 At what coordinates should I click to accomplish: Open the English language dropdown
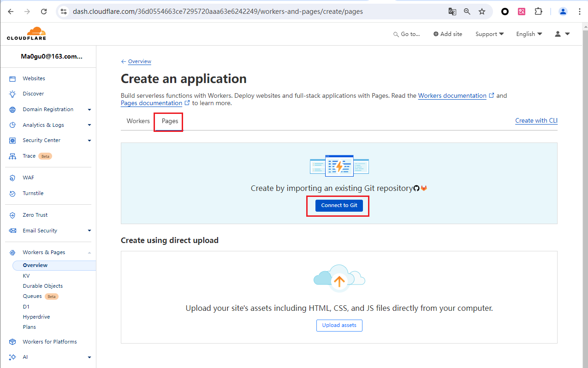[x=529, y=34]
